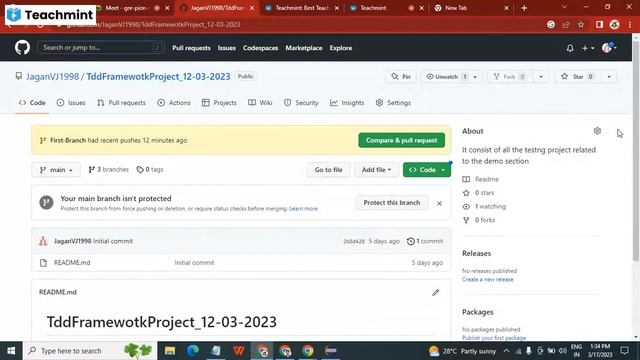Pin this repository

401,77
